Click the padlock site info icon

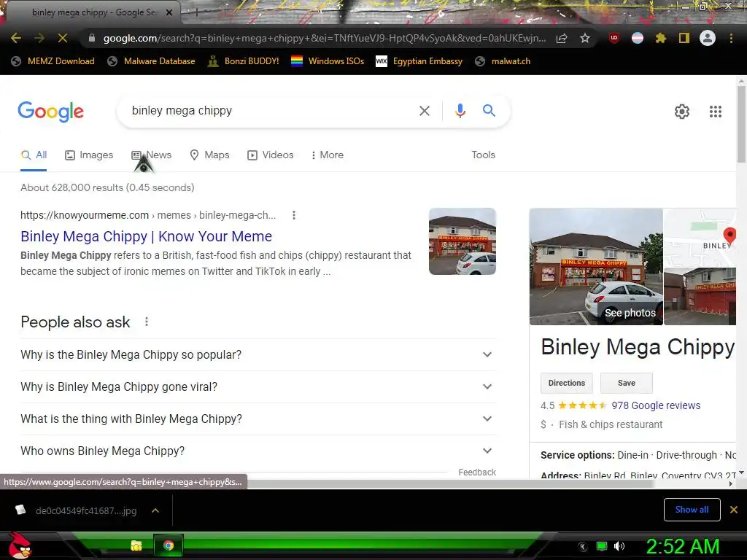click(92, 38)
